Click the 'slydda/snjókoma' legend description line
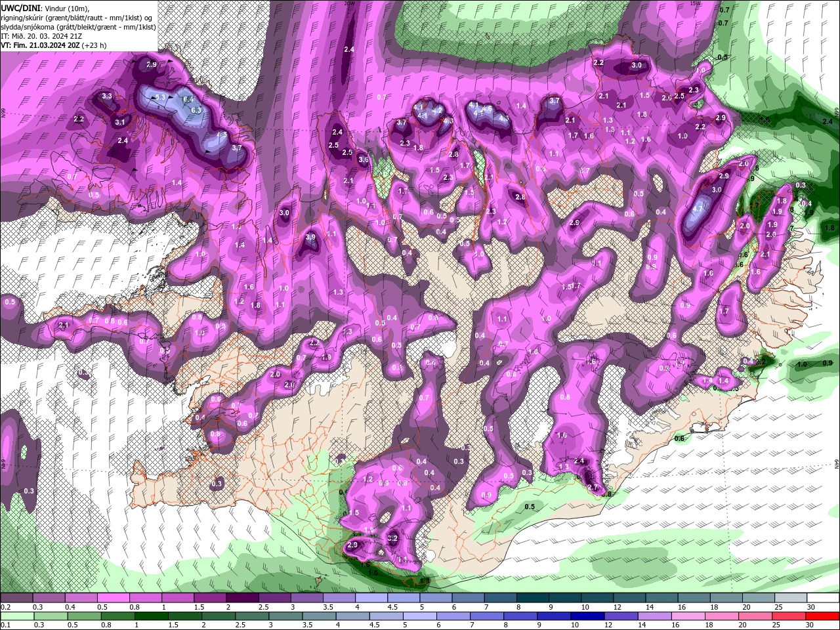This screenshot has width=840, height=630. 78,27
